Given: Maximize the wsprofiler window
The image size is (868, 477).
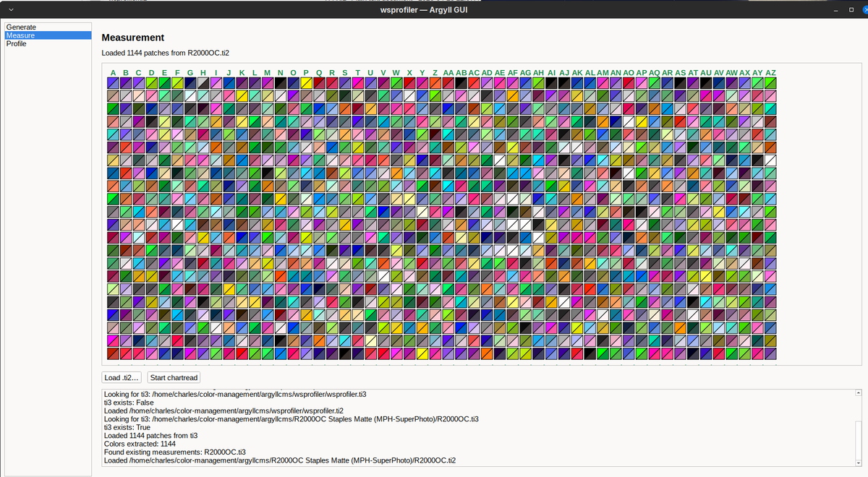Looking at the screenshot, I should point(850,10).
